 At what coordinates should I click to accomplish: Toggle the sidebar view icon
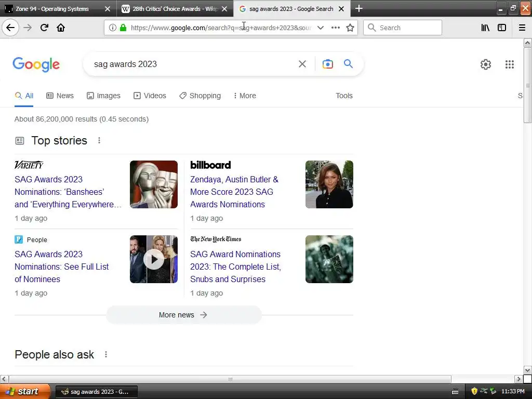pyautogui.click(x=502, y=28)
